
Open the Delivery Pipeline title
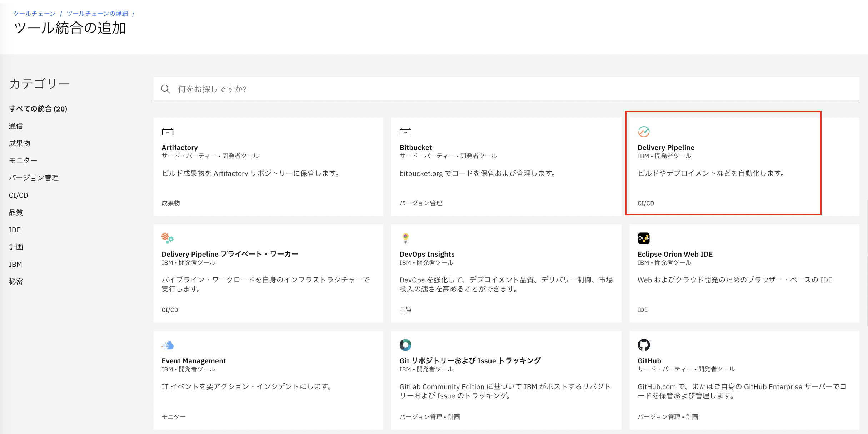click(x=666, y=148)
